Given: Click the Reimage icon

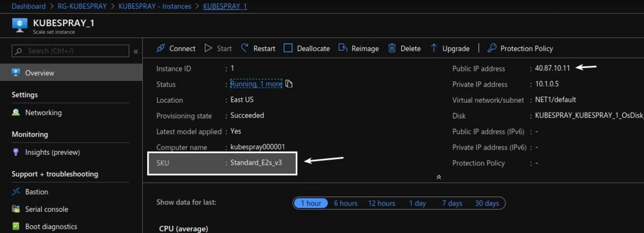Looking at the screenshot, I should click(x=343, y=48).
